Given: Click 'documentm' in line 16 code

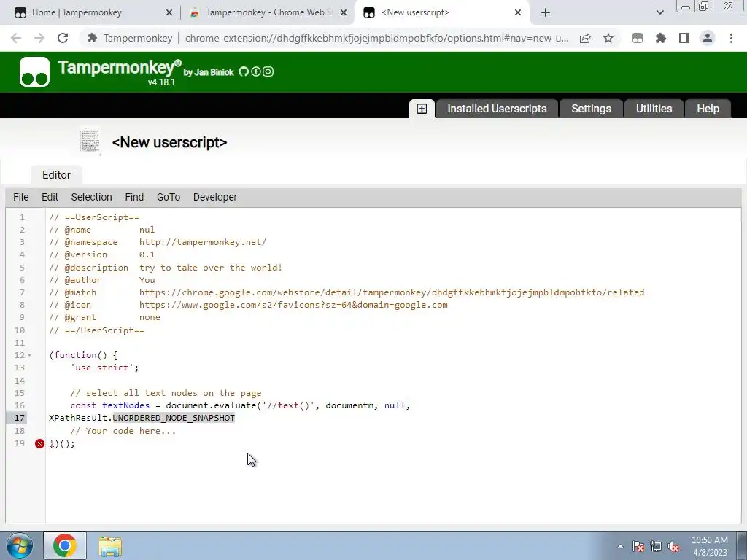Looking at the screenshot, I should (349, 405).
